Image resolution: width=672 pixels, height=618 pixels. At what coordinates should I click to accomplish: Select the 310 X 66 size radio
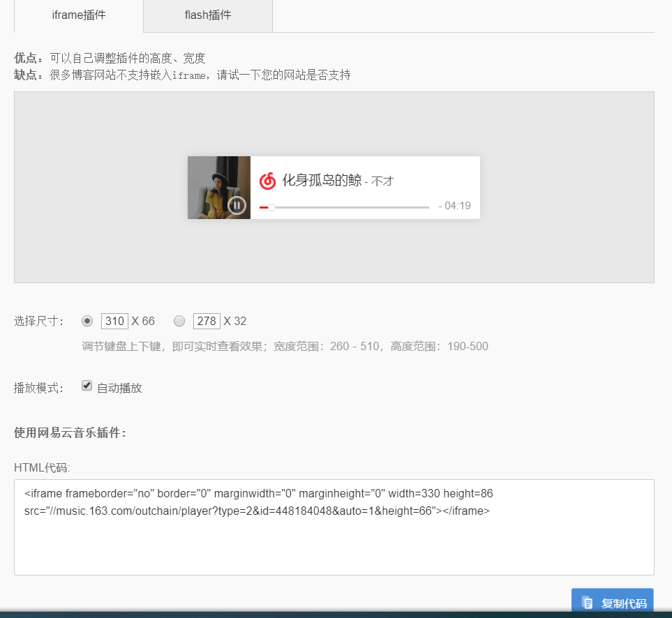(x=87, y=321)
